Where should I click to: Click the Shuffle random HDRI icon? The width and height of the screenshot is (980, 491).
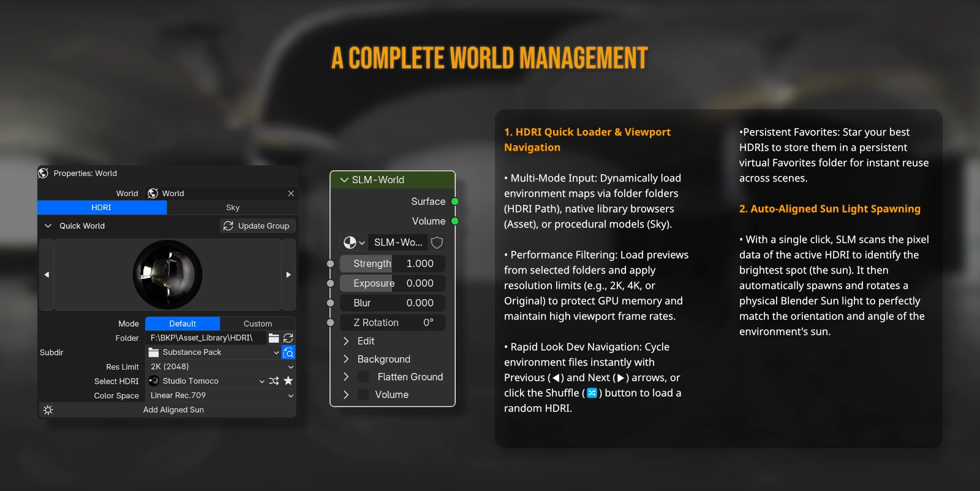point(274,381)
